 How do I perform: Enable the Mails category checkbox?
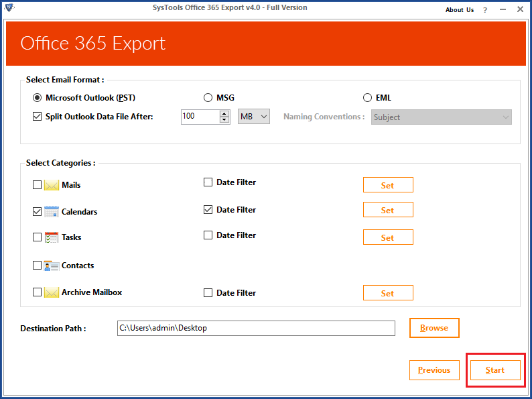[x=37, y=184]
